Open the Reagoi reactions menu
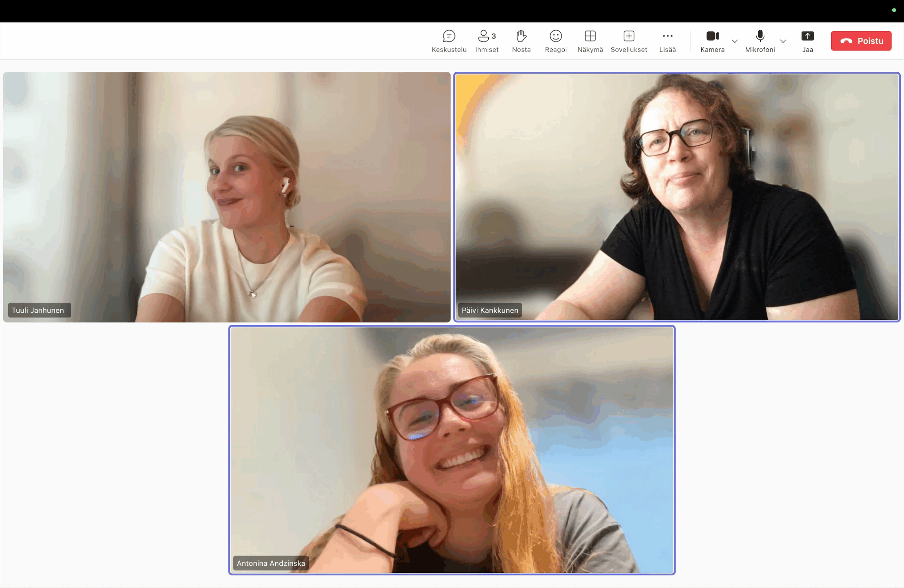 556,41
